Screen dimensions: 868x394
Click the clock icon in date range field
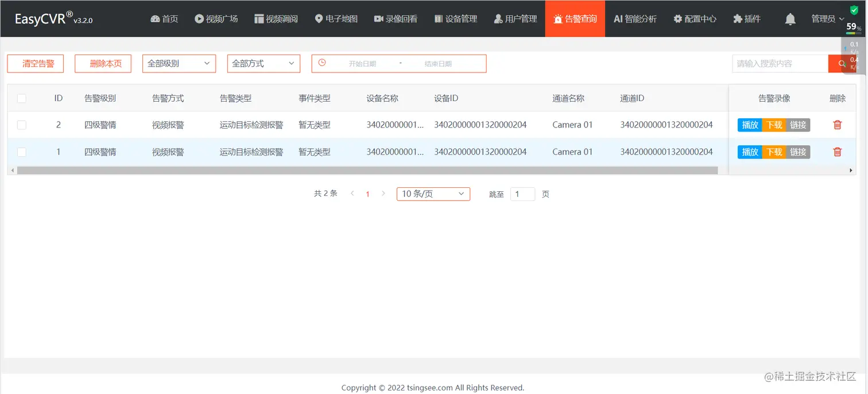[x=322, y=63]
